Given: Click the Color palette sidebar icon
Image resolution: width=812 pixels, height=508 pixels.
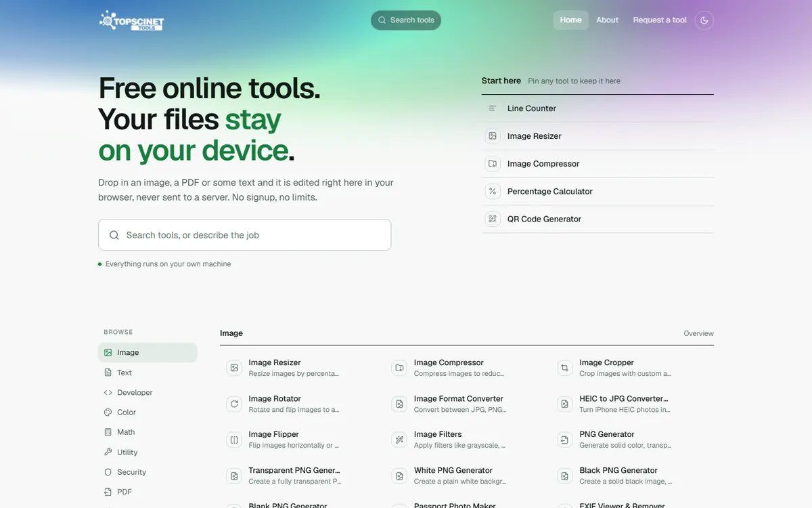Looking at the screenshot, I should pyautogui.click(x=108, y=412).
